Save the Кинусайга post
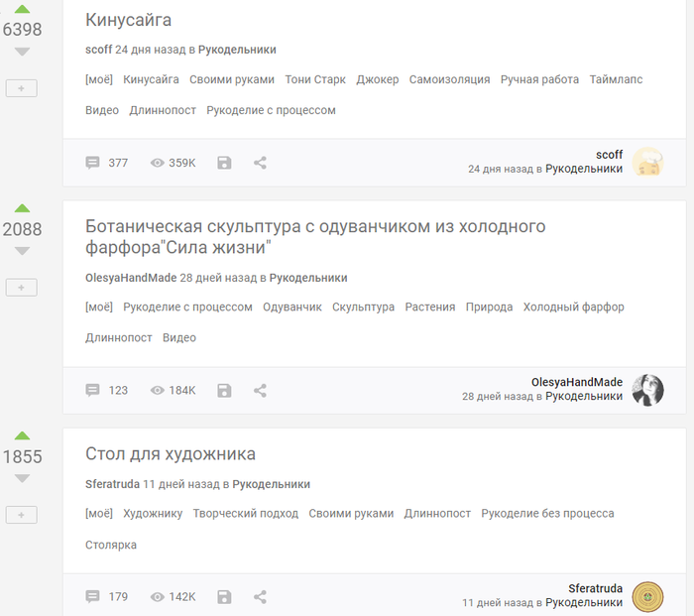The image size is (694, 616). (224, 163)
